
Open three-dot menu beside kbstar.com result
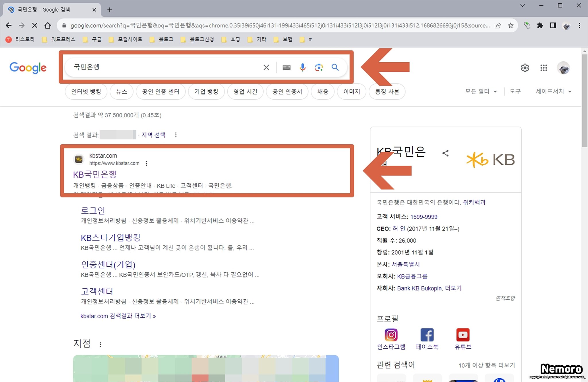coord(146,163)
